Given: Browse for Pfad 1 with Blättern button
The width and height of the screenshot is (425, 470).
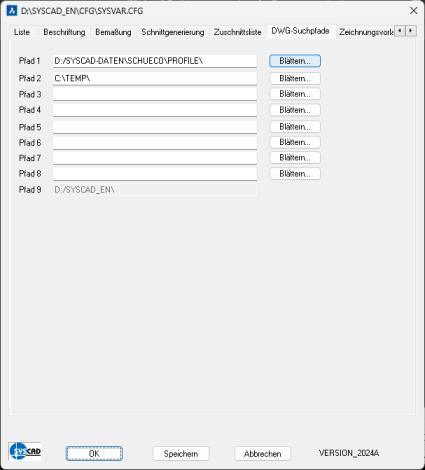Looking at the screenshot, I should pyautogui.click(x=295, y=61).
